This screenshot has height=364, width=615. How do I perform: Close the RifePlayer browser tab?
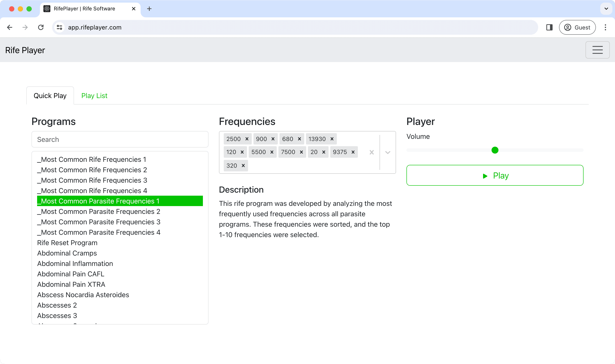[133, 9]
